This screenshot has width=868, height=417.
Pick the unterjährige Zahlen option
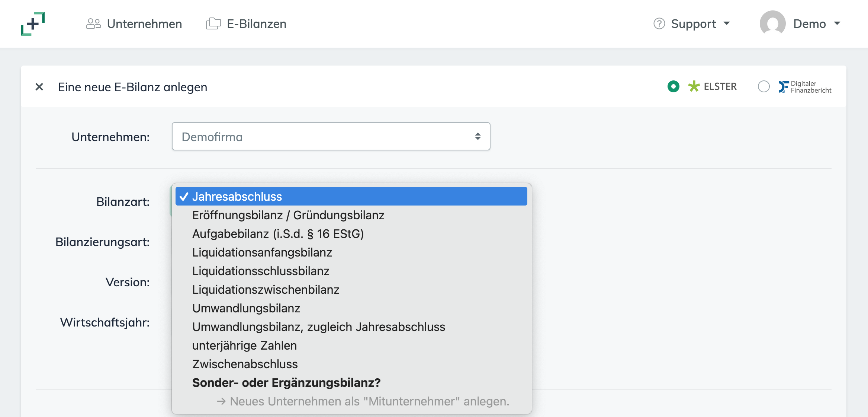tap(244, 346)
